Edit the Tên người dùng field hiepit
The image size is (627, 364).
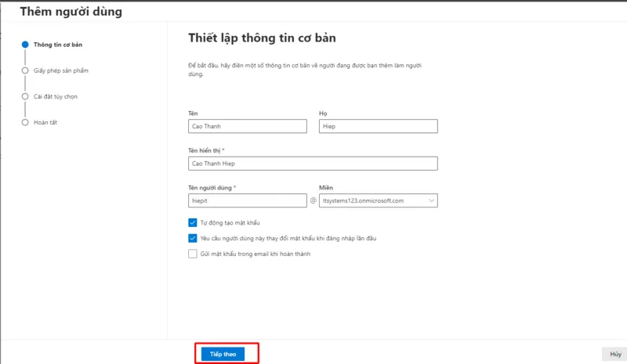coord(248,200)
